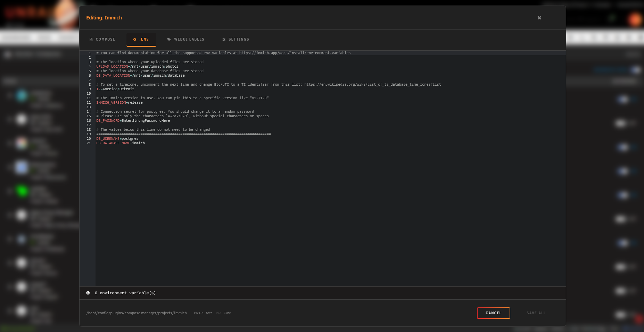Click the file icon on COMPOSE tab
Screen dimensions: 644x332
[x=91, y=40]
